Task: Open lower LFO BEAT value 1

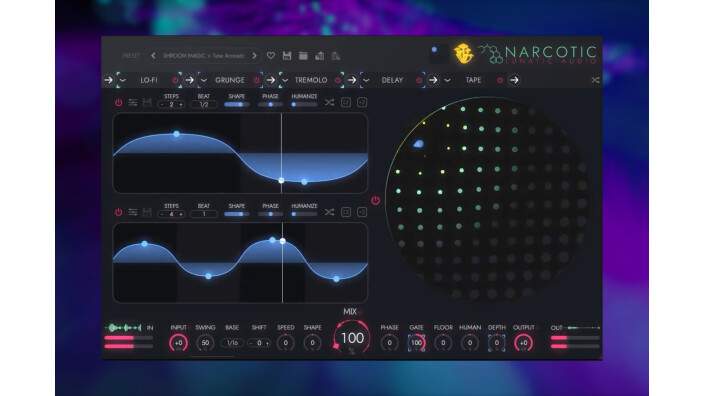Action: [204, 214]
